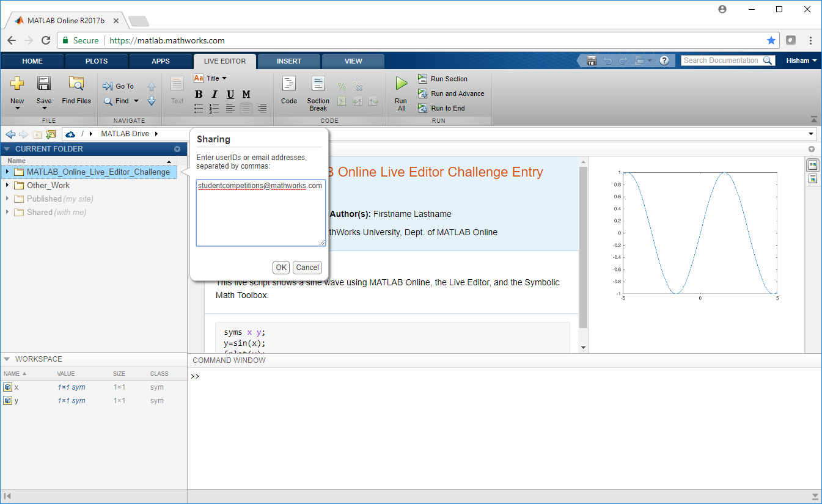822x504 pixels.
Task: Toggle monospace formatting
Action: pyautogui.click(x=246, y=94)
